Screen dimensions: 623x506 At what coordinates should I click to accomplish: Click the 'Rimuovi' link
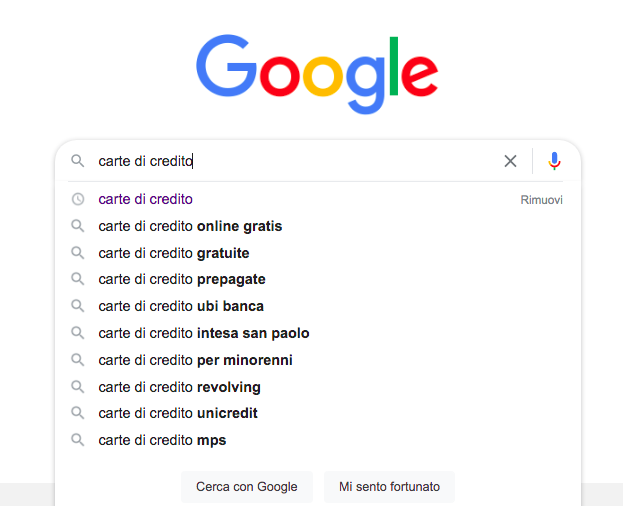click(542, 200)
